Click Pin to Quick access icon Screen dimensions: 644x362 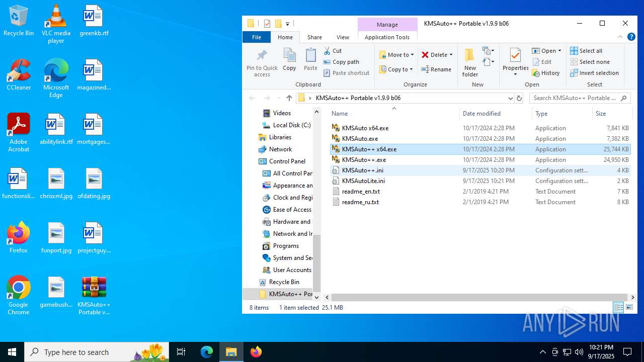[x=262, y=63]
